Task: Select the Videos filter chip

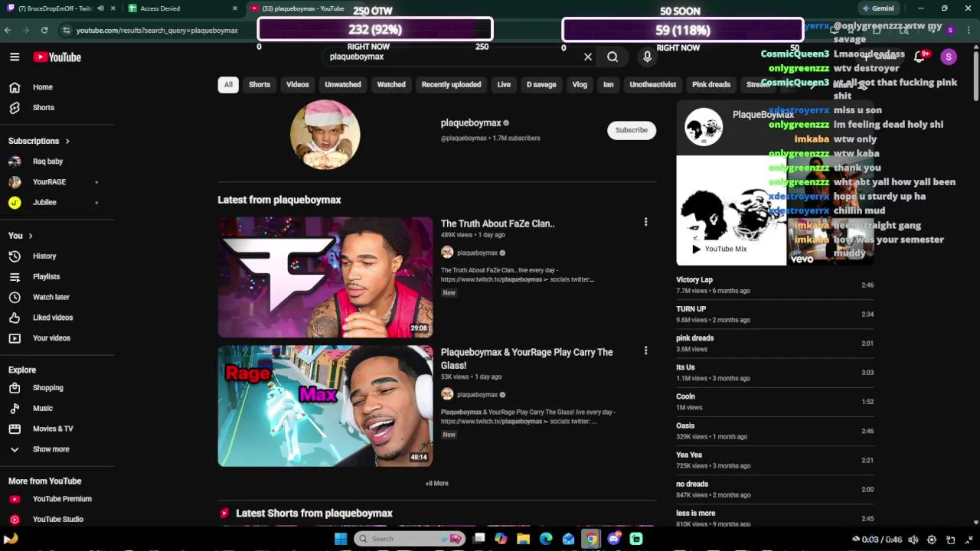Action: [298, 84]
